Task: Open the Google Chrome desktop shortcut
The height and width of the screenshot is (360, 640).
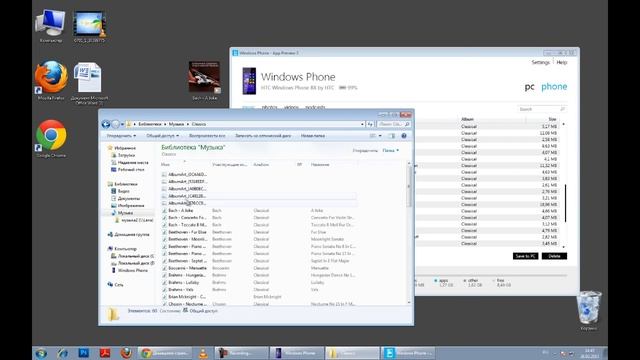Action: point(51,138)
